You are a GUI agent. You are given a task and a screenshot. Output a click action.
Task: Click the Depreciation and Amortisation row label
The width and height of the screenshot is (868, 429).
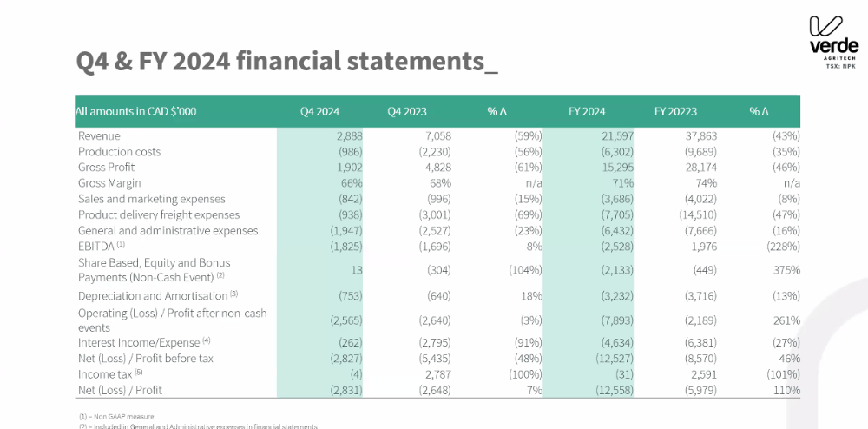[157, 295]
